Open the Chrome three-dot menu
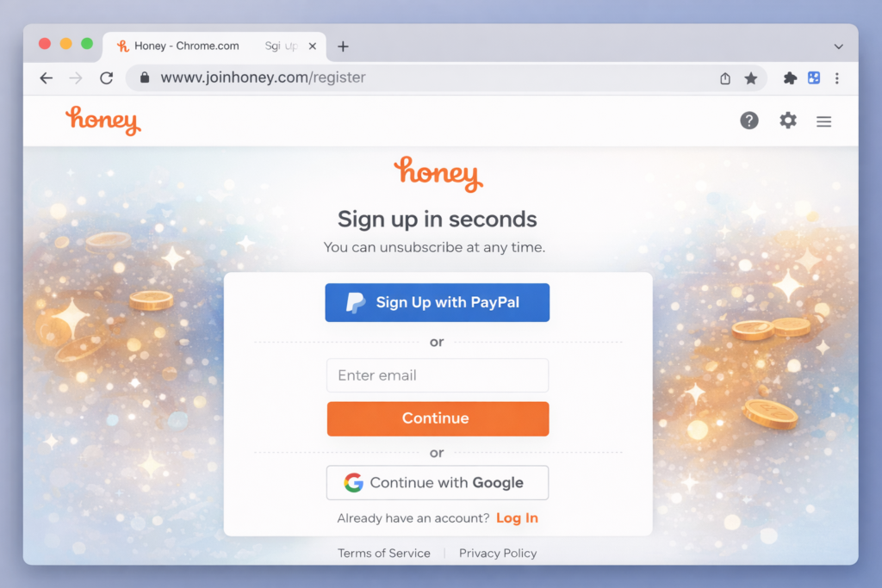The width and height of the screenshot is (882, 588). tap(837, 78)
